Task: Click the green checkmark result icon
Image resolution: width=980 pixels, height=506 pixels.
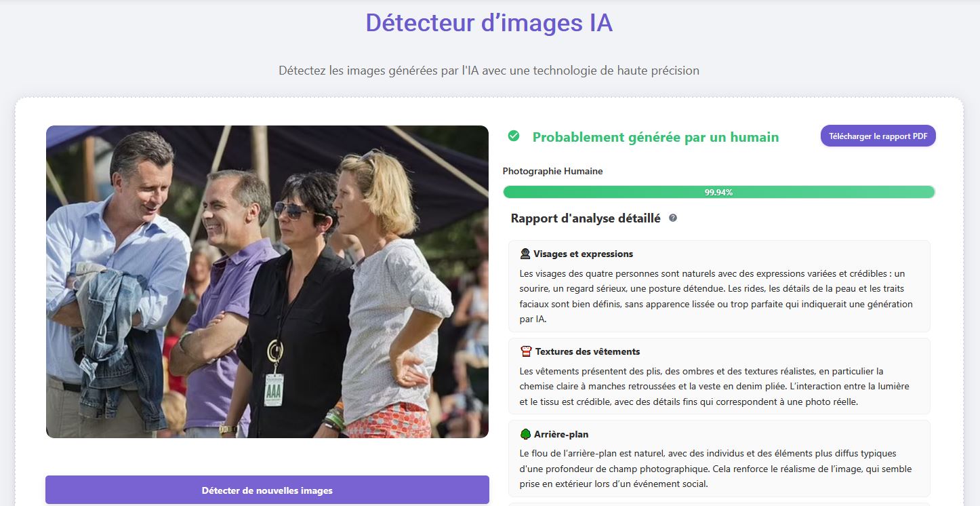Action: [x=514, y=136]
